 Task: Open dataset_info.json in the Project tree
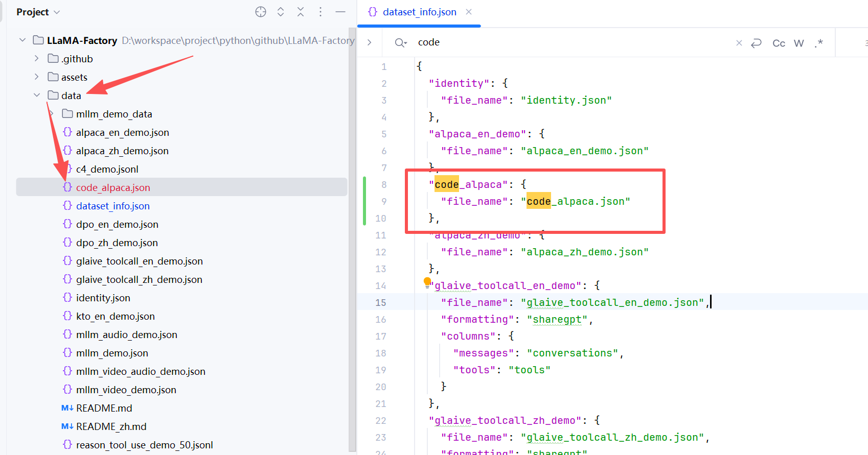[112, 206]
